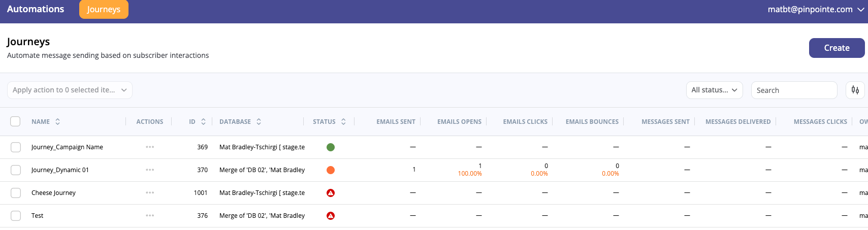Click the Emails Clicks column header
Viewport: 868px width, 230px height.
click(x=525, y=122)
